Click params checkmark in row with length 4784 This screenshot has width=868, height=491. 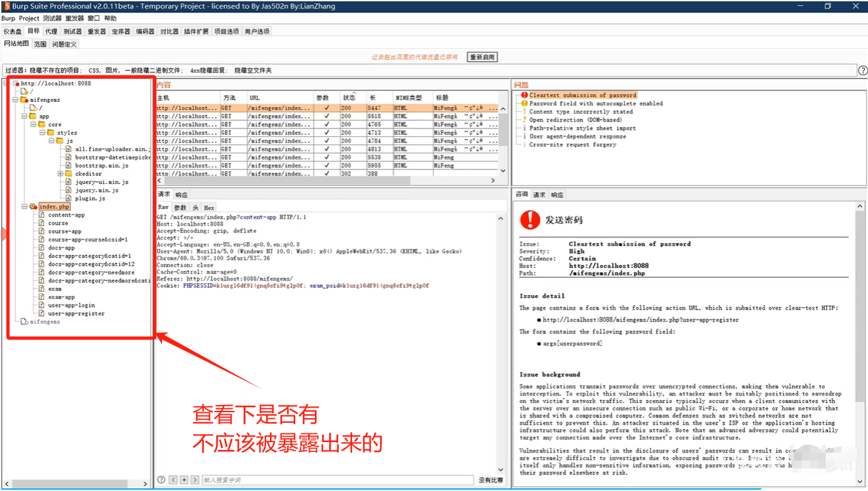click(x=327, y=140)
